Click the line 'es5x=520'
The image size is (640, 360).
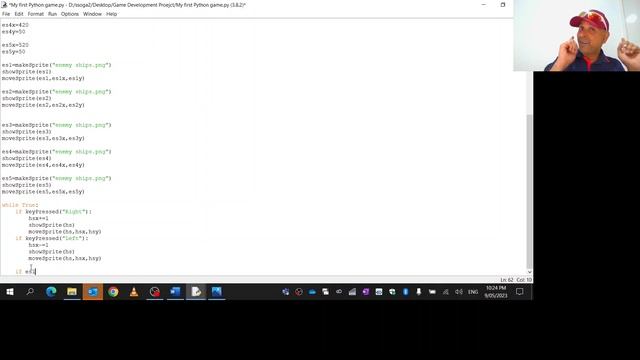pos(15,45)
